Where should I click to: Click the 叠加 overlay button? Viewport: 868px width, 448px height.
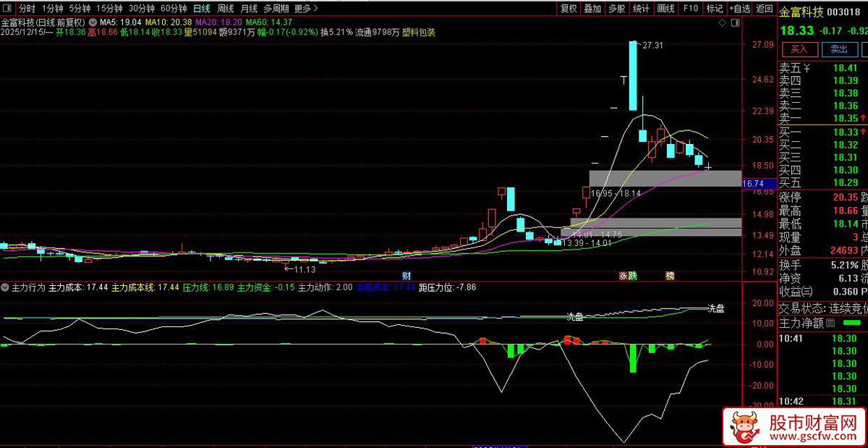[592, 9]
